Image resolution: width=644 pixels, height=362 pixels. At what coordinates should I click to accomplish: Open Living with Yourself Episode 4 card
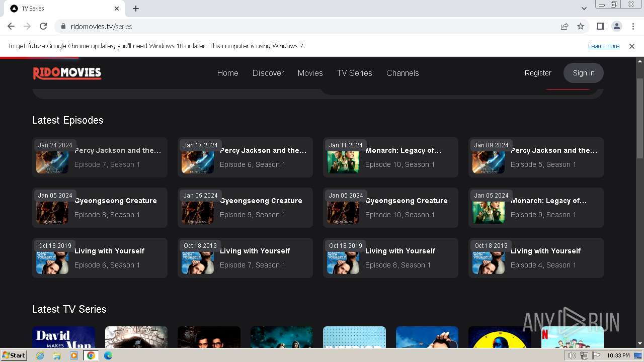[x=536, y=258]
